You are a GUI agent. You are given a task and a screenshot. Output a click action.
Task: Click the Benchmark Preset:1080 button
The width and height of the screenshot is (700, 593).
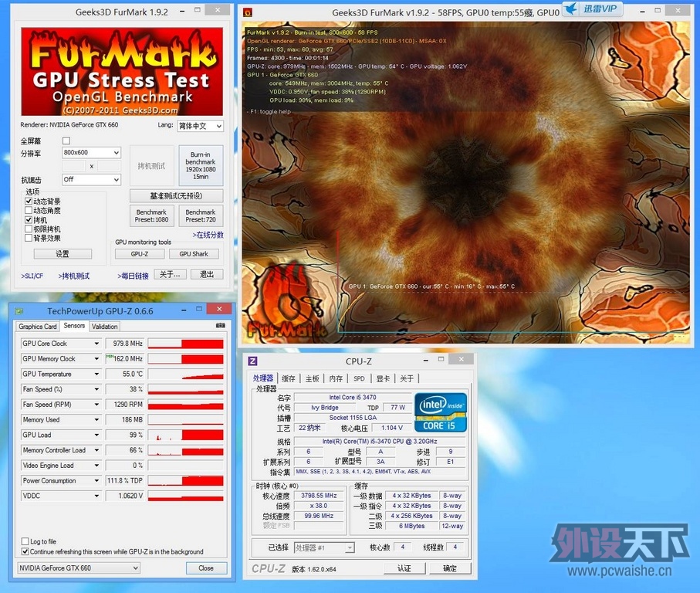click(x=152, y=215)
